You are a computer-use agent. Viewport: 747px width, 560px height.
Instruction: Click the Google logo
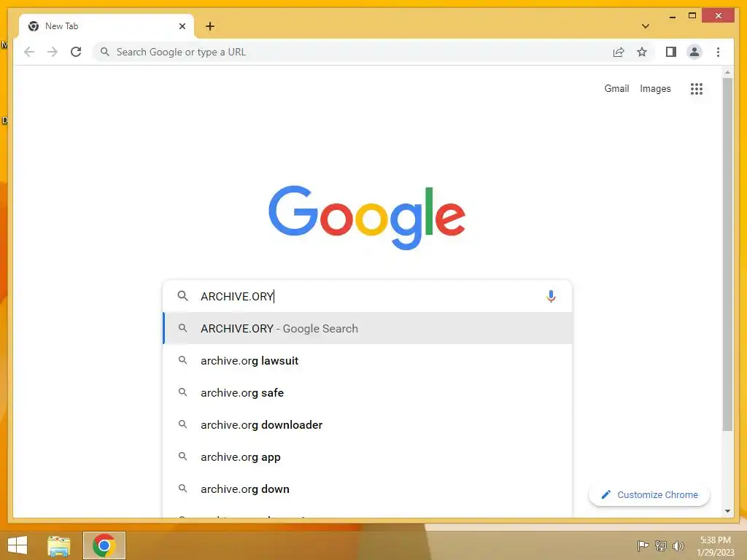tap(367, 217)
